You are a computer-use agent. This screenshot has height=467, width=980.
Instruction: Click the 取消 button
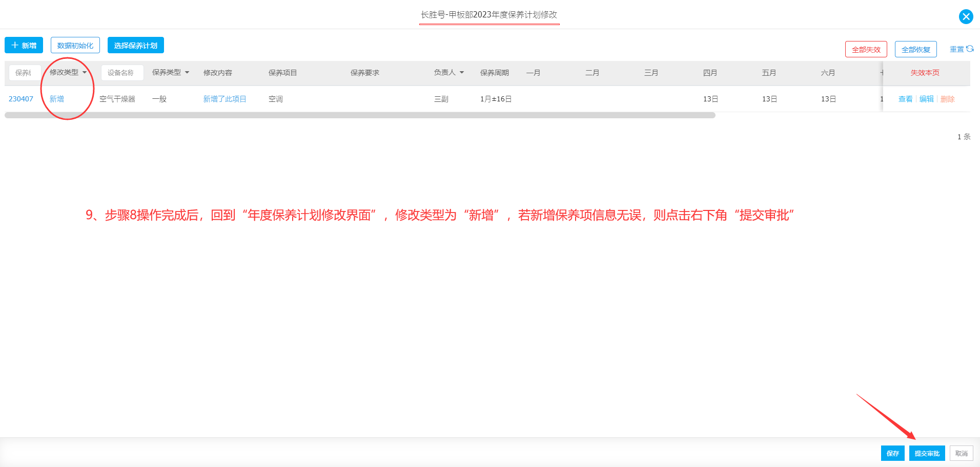(x=961, y=453)
